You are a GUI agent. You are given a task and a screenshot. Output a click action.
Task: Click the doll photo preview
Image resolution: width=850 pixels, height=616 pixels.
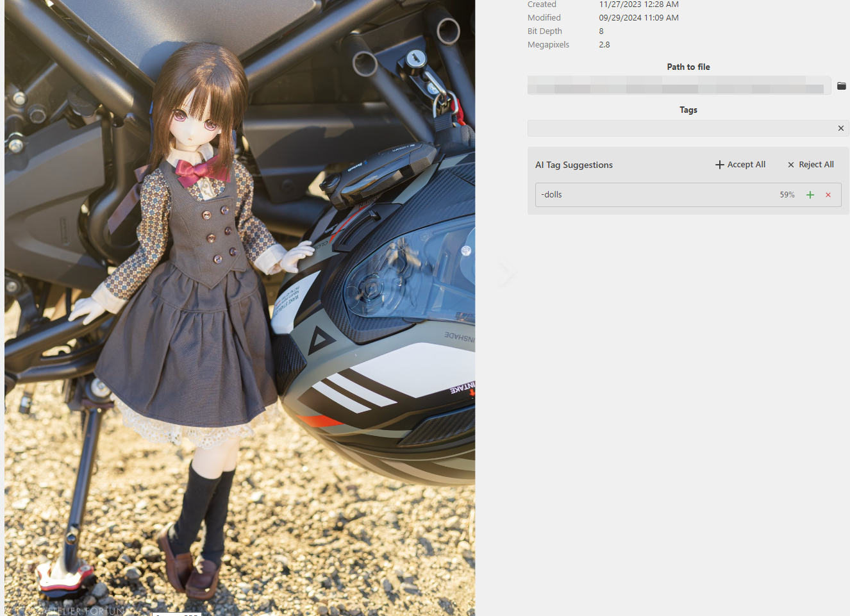[x=240, y=308]
